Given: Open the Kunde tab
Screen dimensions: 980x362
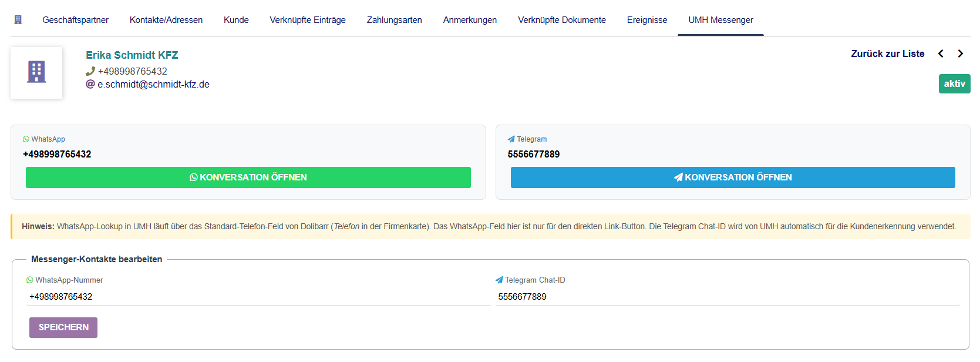Looking at the screenshot, I should (x=236, y=20).
